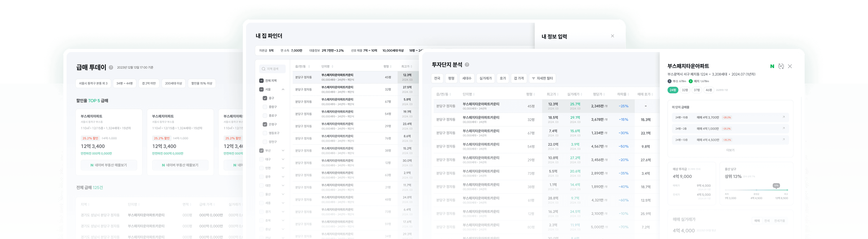Image resolution: width=868 pixels, height=239 pixels.
Task: Uncheck the 중구 district checkbox
Action: tap(265, 98)
